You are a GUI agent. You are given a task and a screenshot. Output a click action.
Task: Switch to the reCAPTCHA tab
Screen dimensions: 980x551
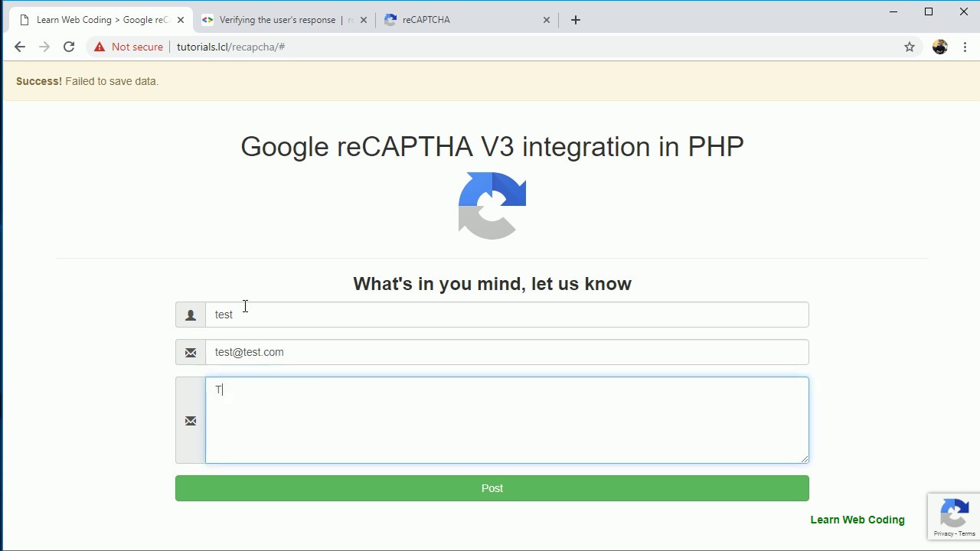pyautogui.click(x=468, y=20)
